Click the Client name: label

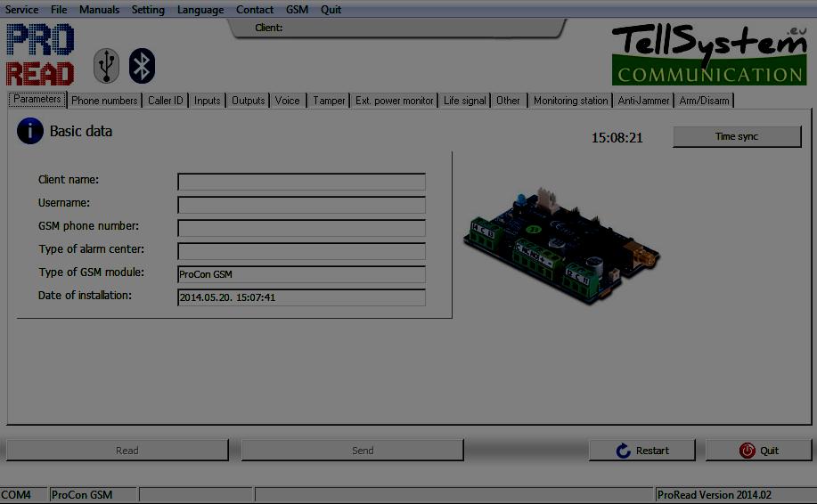(69, 180)
